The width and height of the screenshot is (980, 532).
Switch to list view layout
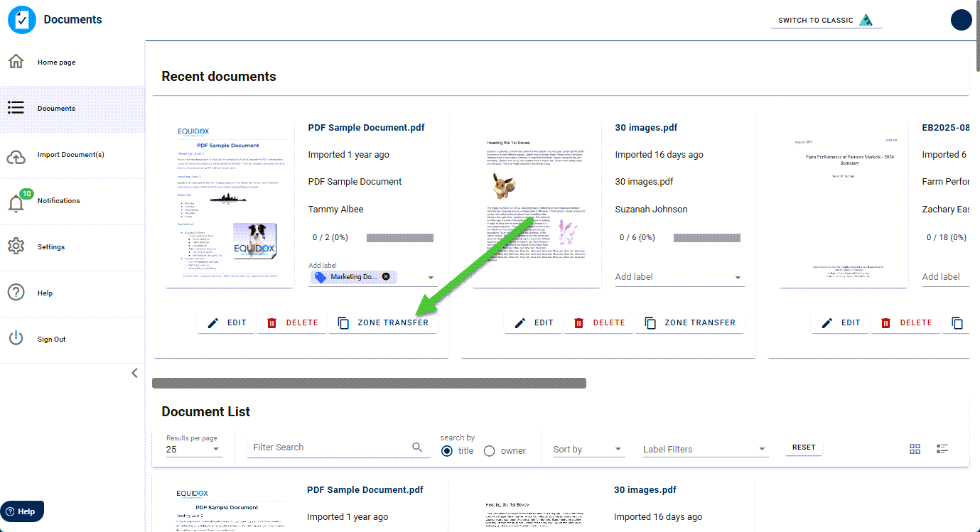[942, 448]
